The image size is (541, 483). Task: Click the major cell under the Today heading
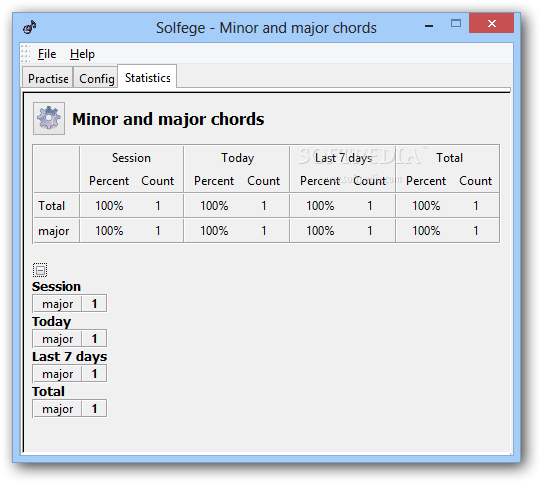57,339
